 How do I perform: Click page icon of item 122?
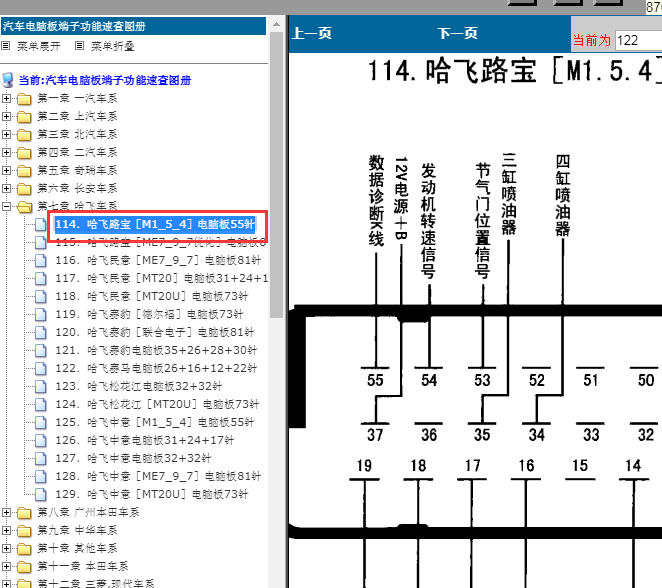[41, 369]
